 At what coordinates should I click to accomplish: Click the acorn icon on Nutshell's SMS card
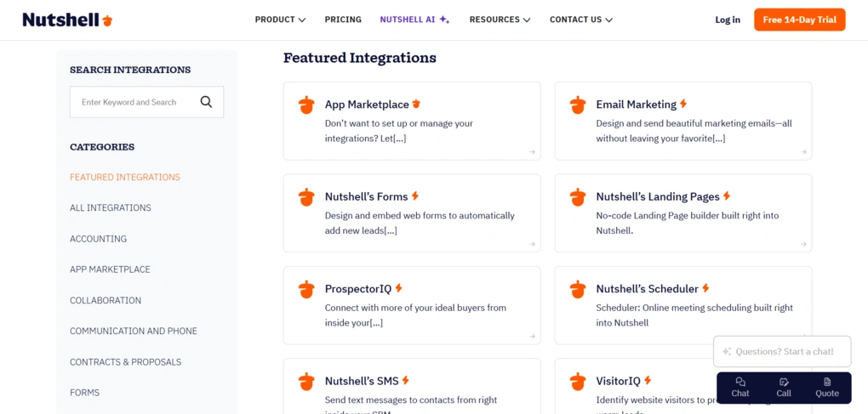(x=306, y=382)
